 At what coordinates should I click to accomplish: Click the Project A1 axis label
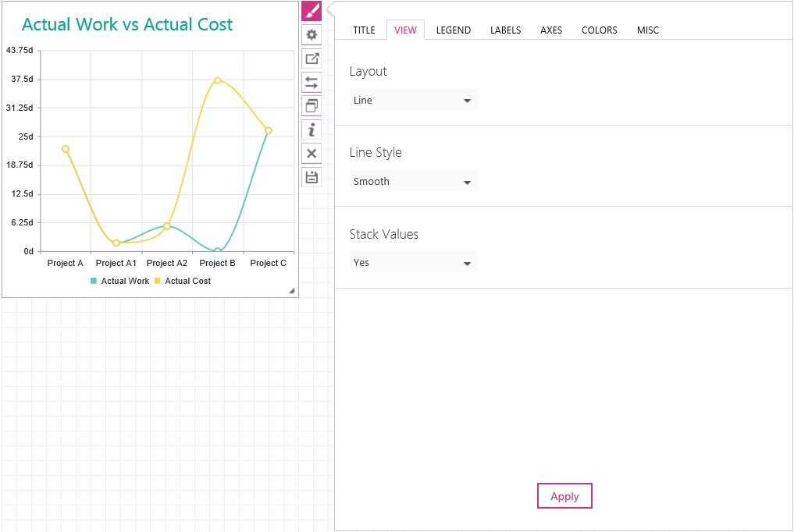[116, 263]
